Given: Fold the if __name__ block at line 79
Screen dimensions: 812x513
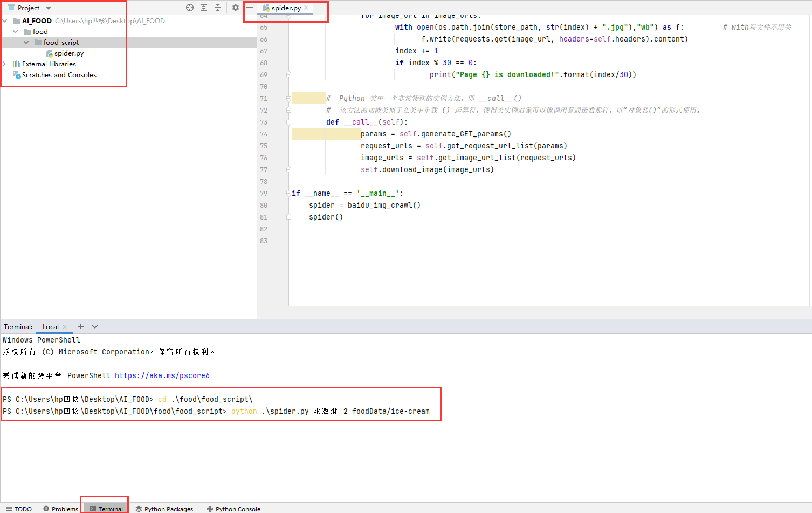Looking at the screenshot, I should 288,194.
